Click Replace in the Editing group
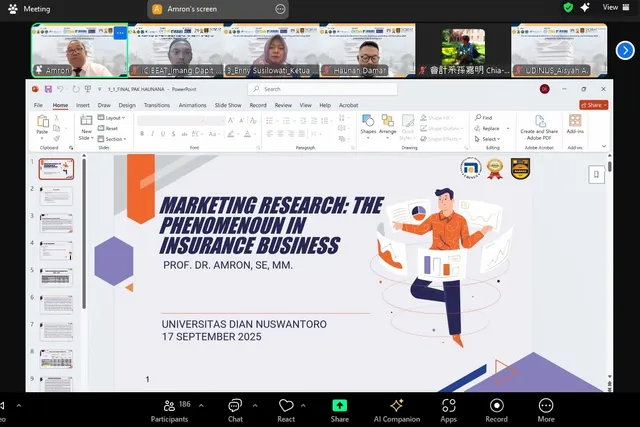The image size is (640, 427). pos(487,128)
